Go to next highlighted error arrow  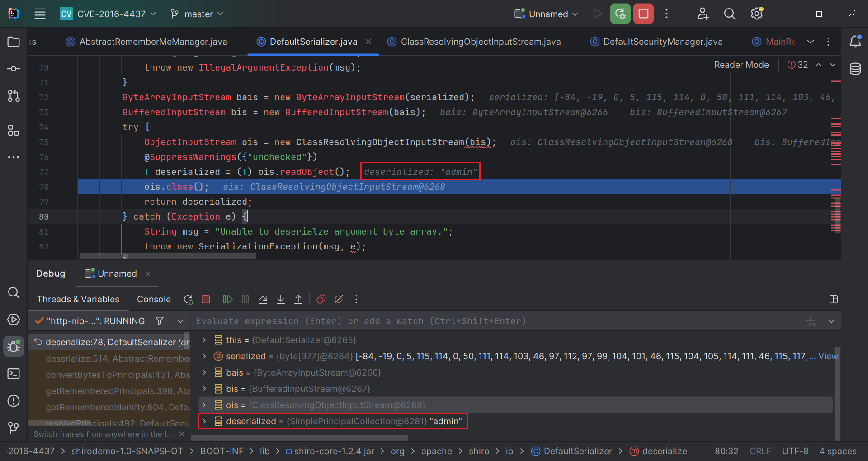tap(833, 65)
